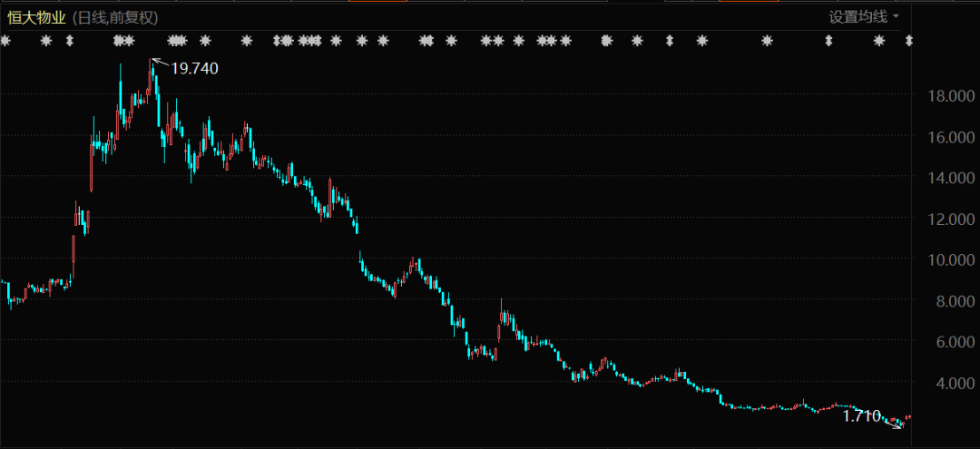Click the 19.740 peak price label
The height and width of the screenshot is (449, 980).
coord(194,68)
